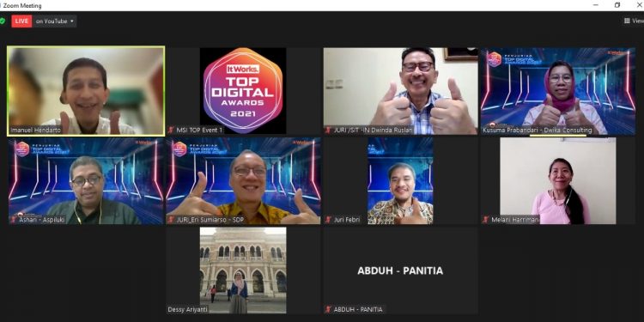The image size is (644, 322).
Task: Select the MSI TOP Event 1 tile
Action: click(243, 91)
